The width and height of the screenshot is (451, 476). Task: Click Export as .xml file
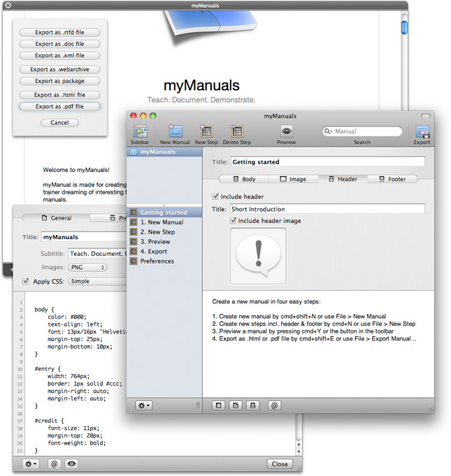(x=59, y=55)
